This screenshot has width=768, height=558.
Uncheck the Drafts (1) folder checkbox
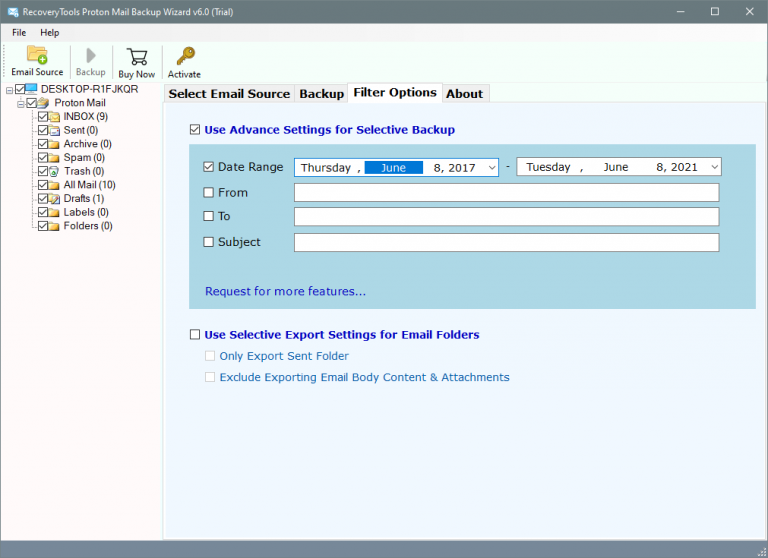(x=43, y=198)
